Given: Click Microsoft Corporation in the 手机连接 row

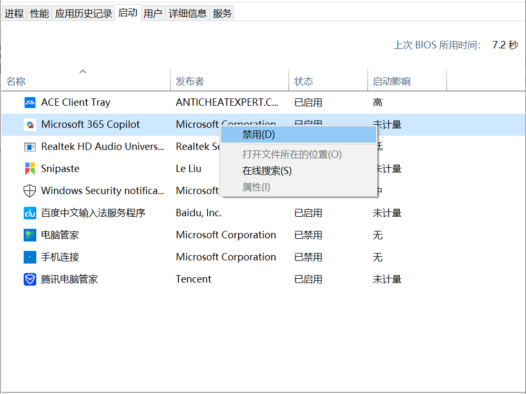Looking at the screenshot, I should [x=226, y=257].
